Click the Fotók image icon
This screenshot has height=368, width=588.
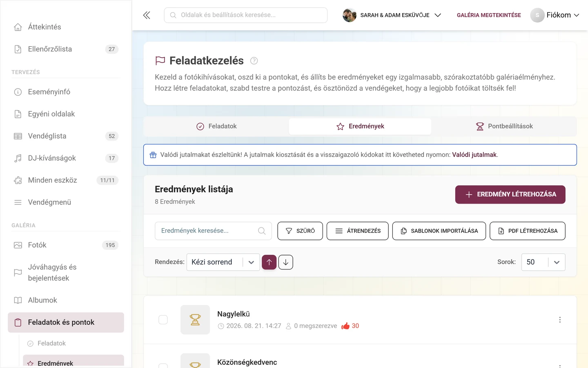[x=18, y=245]
